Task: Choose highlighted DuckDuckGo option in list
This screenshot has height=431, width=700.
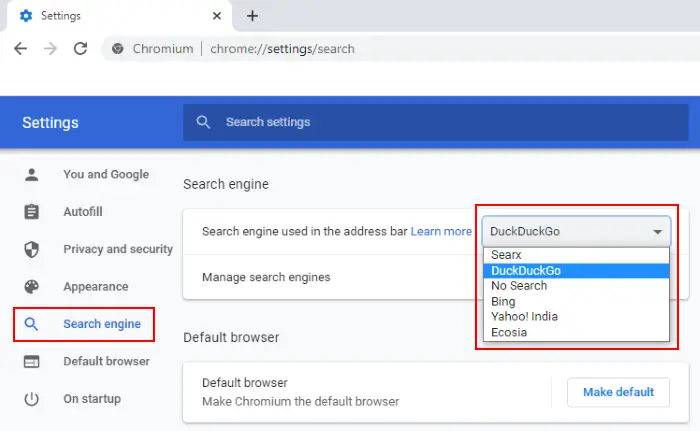Action: 576,271
